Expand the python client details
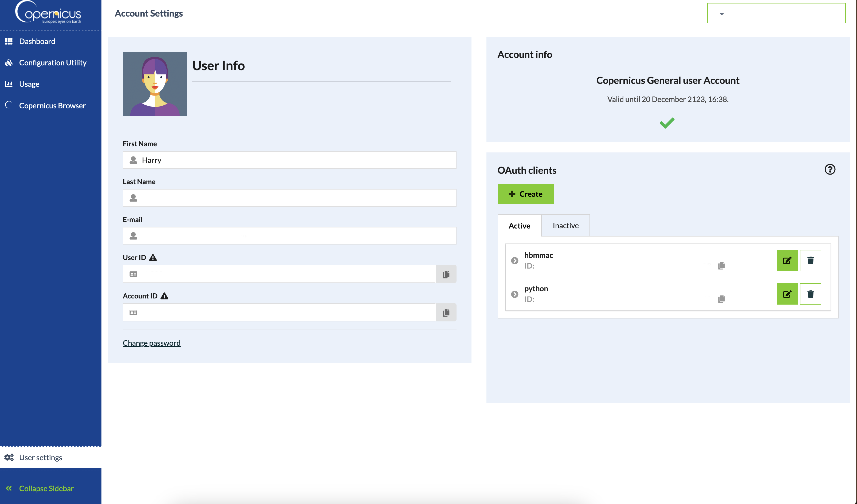 tap(514, 294)
